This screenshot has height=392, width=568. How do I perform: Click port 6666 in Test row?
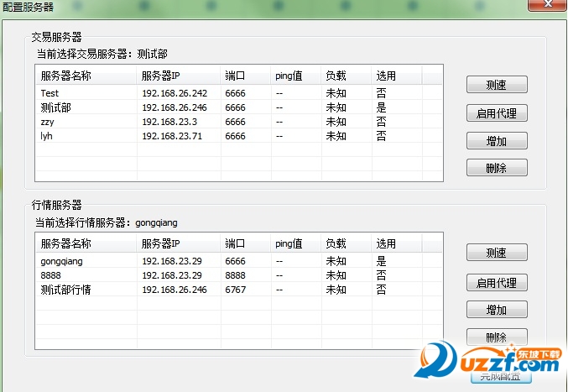(x=236, y=93)
